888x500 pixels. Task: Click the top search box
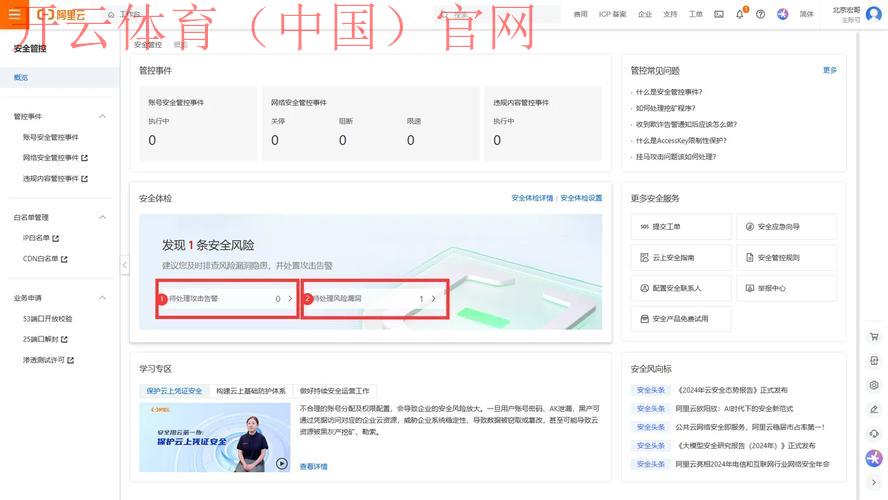point(498,14)
